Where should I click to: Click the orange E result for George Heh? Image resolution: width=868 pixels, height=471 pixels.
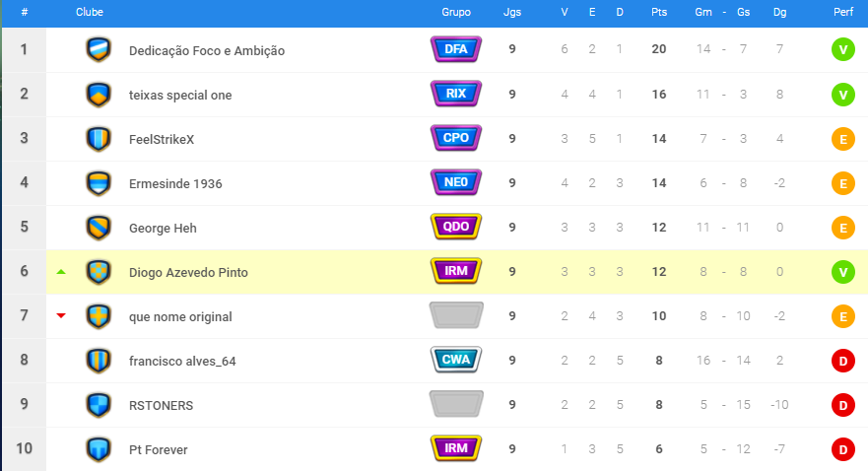(x=843, y=228)
